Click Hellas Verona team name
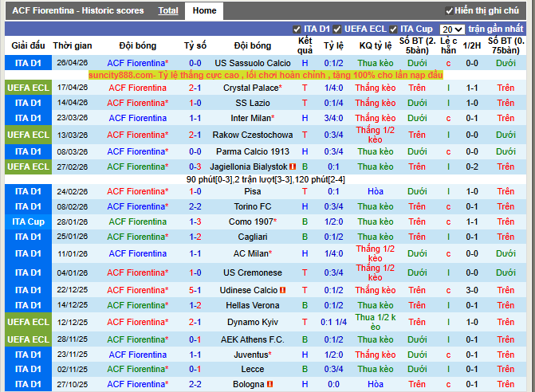535x392 pixels. tap(253, 305)
